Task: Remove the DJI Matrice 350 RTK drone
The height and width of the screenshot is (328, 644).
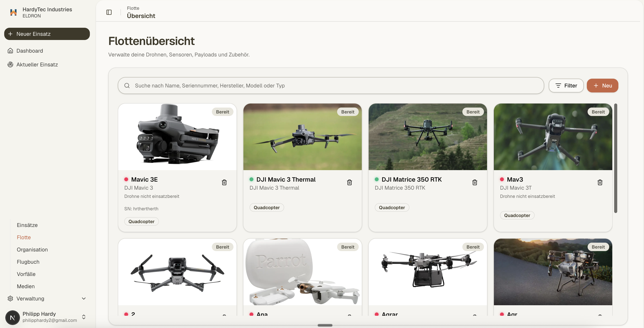Action: pyautogui.click(x=475, y=182)
